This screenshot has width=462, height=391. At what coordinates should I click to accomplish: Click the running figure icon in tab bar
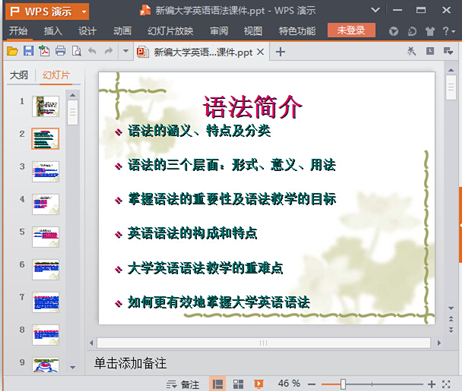click(x=412, y=51)
